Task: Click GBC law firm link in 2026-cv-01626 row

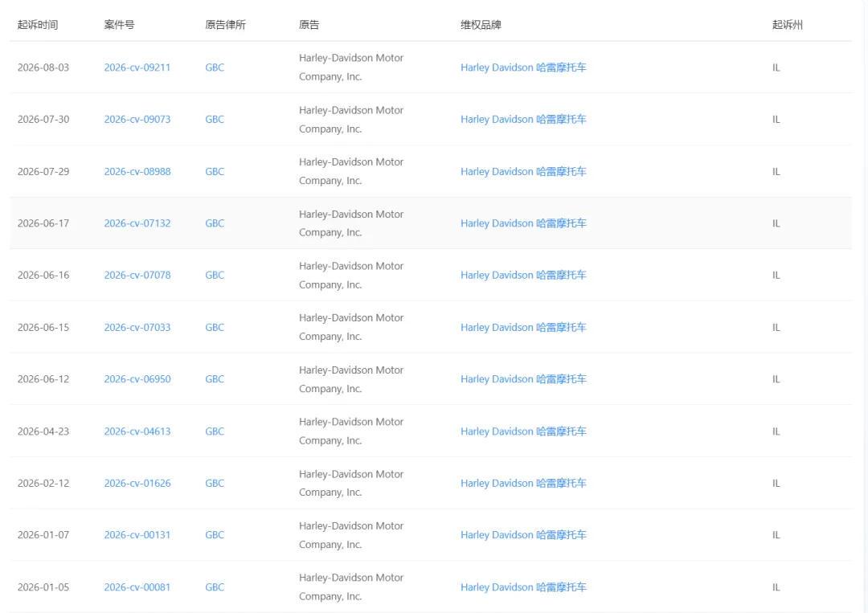Action: (215, 483)
